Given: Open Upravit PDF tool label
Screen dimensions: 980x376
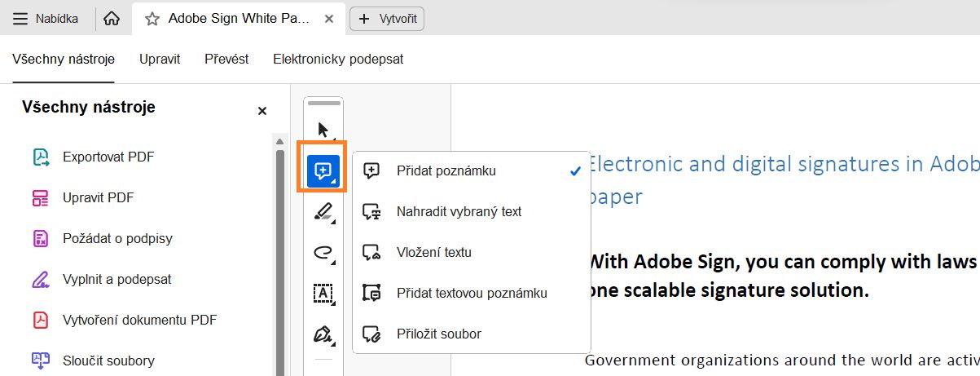Looking at the screenshot, I should pos(99,198).
